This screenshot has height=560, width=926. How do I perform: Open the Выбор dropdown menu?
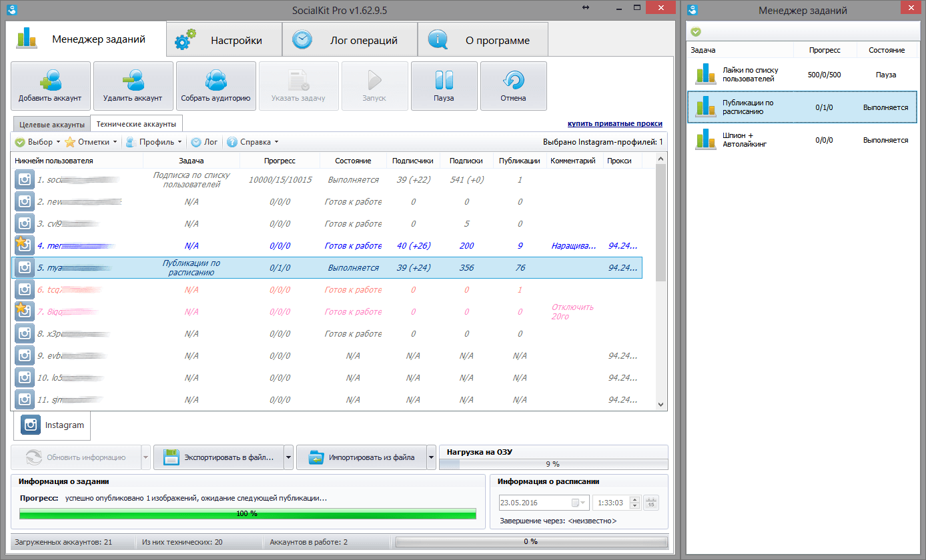[x=37, y=142]
